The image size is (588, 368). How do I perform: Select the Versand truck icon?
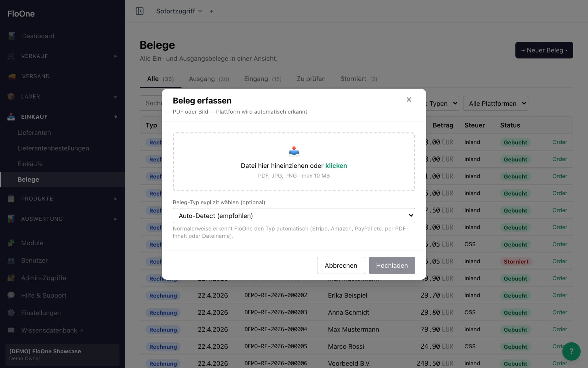pos(12,76)
